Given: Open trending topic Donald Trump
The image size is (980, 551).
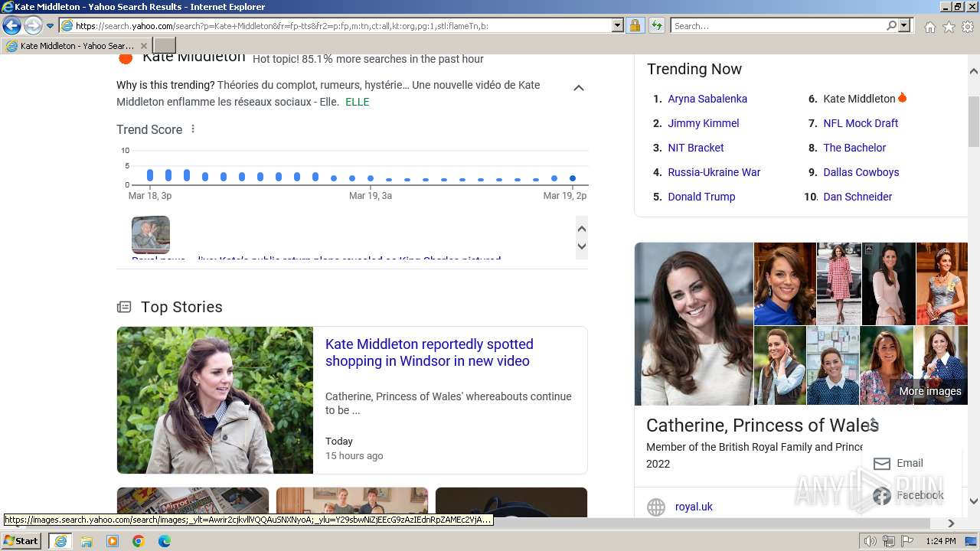Looking at the screenshot, I should pyautogui.click(x=701, y=197).
